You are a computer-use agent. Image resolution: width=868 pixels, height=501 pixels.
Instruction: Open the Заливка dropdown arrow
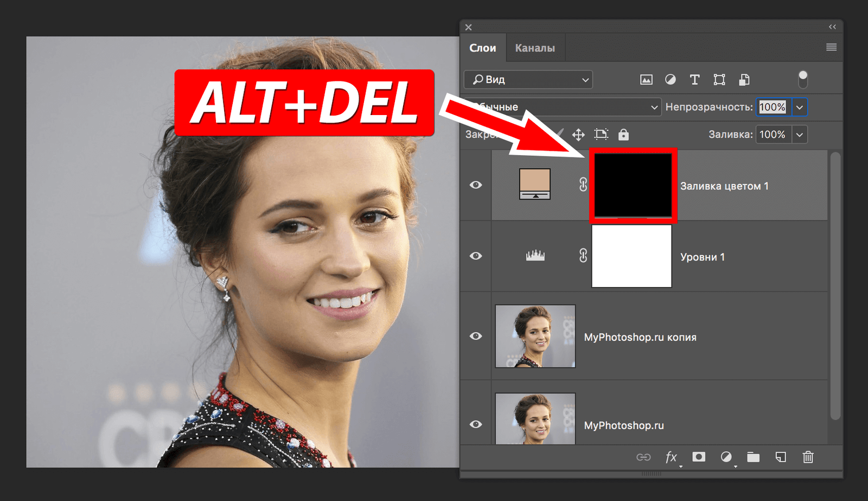click(800, 134)
